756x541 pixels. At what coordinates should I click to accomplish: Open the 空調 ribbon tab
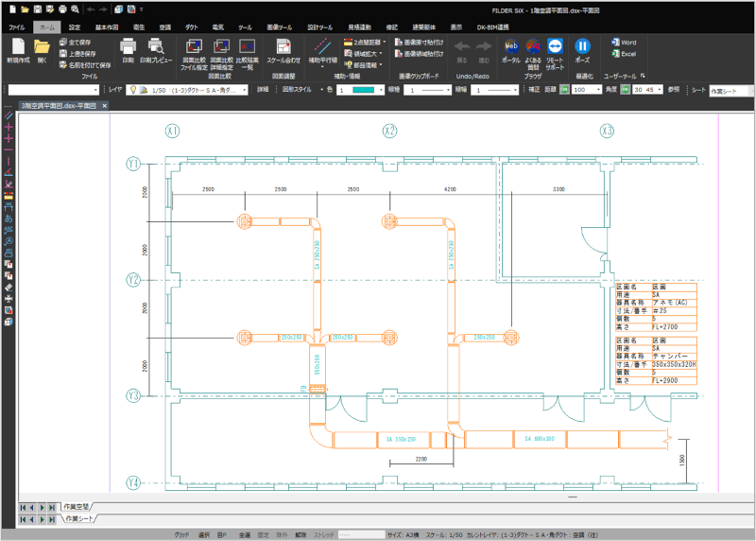[x=165, y=27]
